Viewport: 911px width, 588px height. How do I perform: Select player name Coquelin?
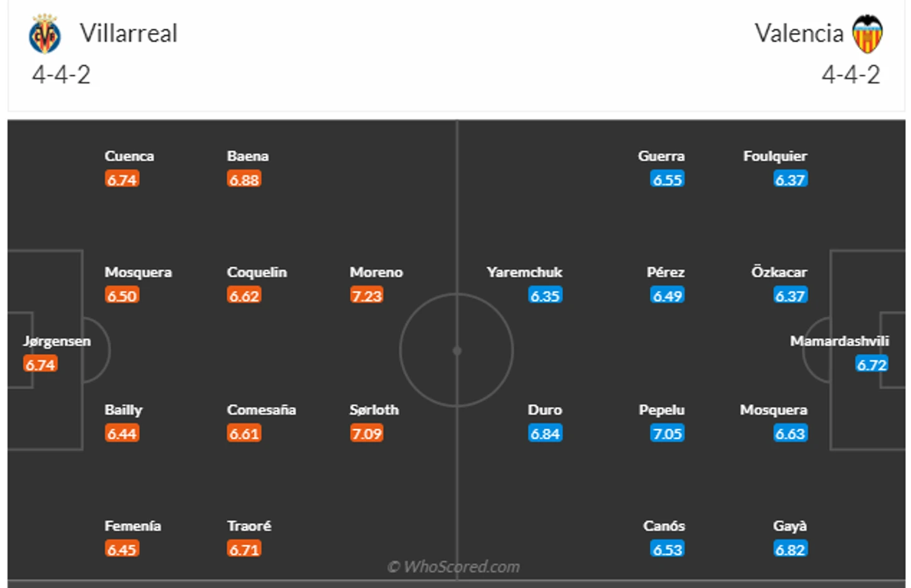tap(256, 272)
